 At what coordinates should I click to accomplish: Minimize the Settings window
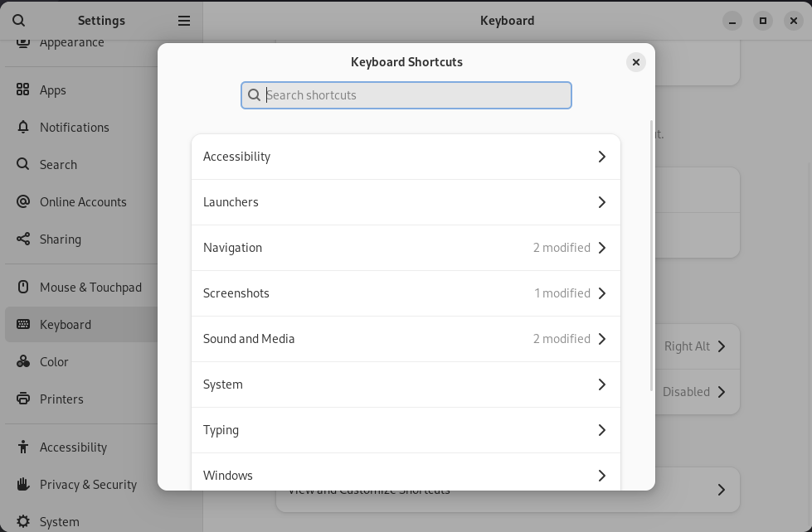(x=732, y=21)
